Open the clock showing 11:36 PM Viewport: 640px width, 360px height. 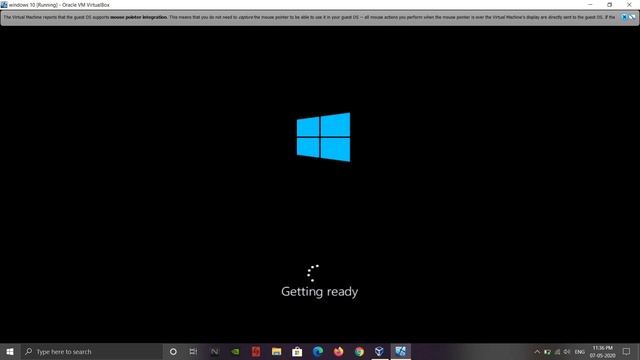[602, 352]
